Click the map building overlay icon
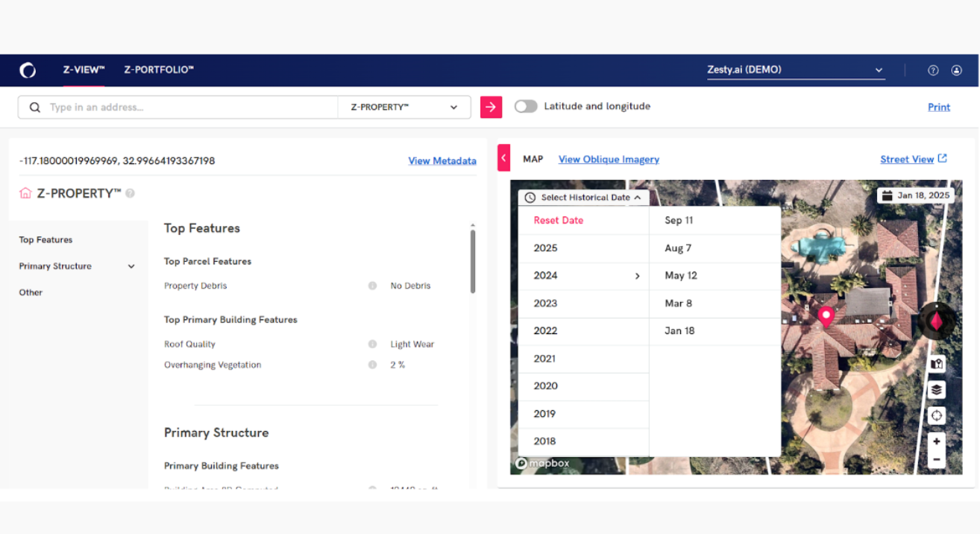Screen dimensions: 980x534 pyautogui.click(x=937, y=364)
